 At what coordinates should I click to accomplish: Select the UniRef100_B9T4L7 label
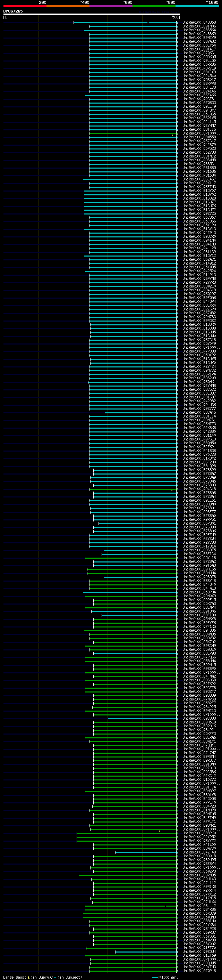[x=199, y=49]
